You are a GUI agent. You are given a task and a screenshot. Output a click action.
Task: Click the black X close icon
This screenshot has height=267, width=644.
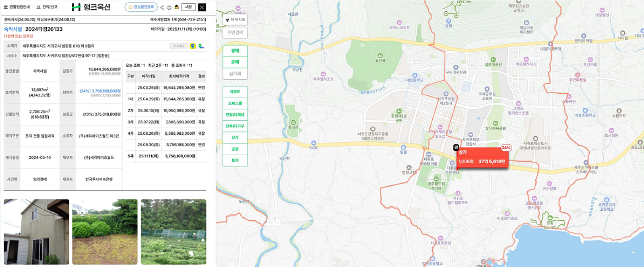click(202, 7)
